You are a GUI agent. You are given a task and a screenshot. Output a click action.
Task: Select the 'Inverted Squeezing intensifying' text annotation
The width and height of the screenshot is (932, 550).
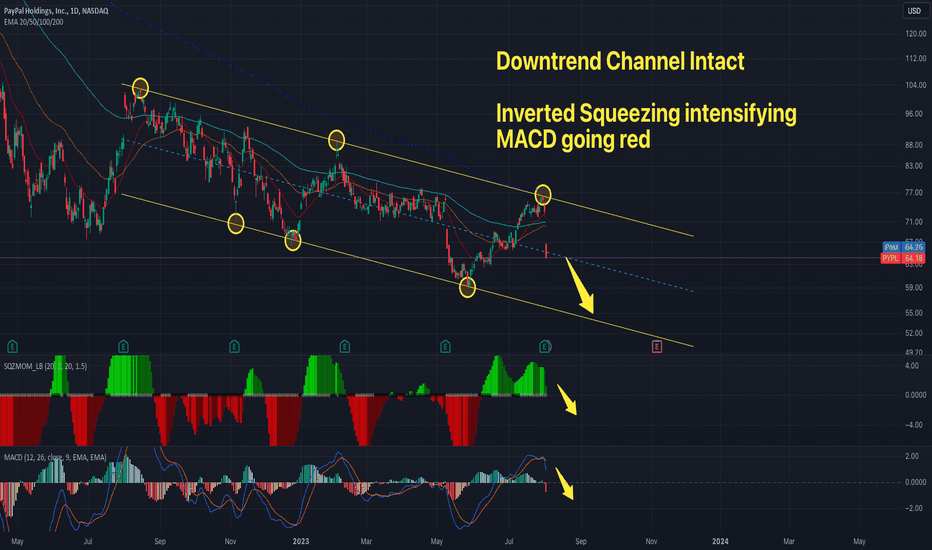tap(646, 113)
